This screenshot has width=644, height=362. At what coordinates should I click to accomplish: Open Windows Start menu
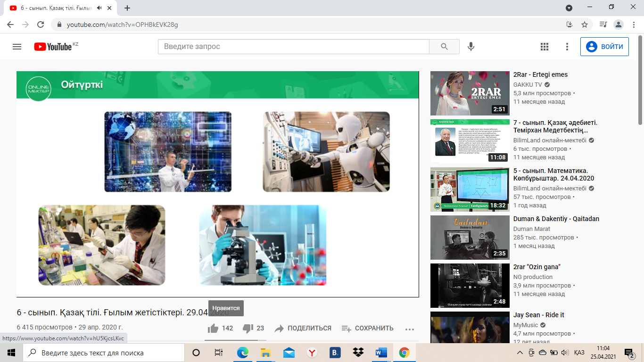[x=11, y=353]
